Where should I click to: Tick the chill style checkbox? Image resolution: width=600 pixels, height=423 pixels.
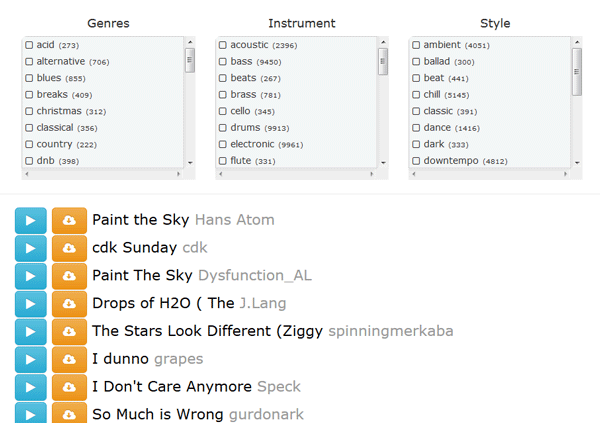pyautogui.click(x=415, y=95)
